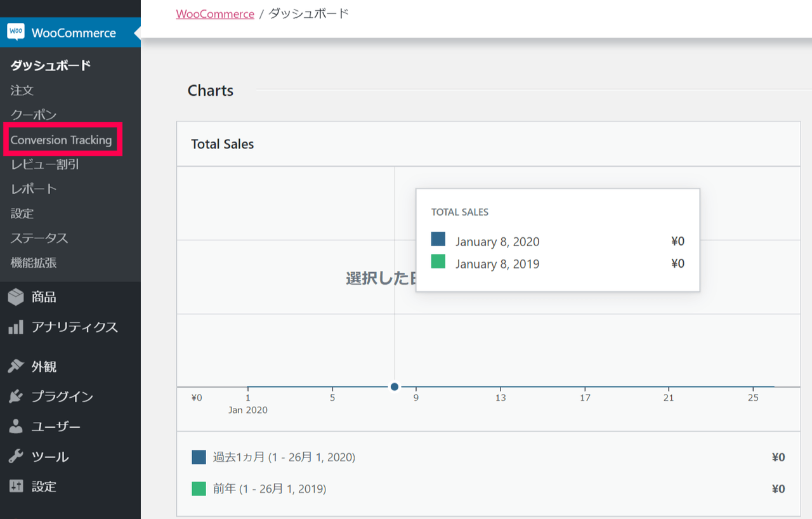Screen dimensions: 812x519
Task: Open 注文 in the sidebar
Action: pyautogui.click(x=22, y=91)
